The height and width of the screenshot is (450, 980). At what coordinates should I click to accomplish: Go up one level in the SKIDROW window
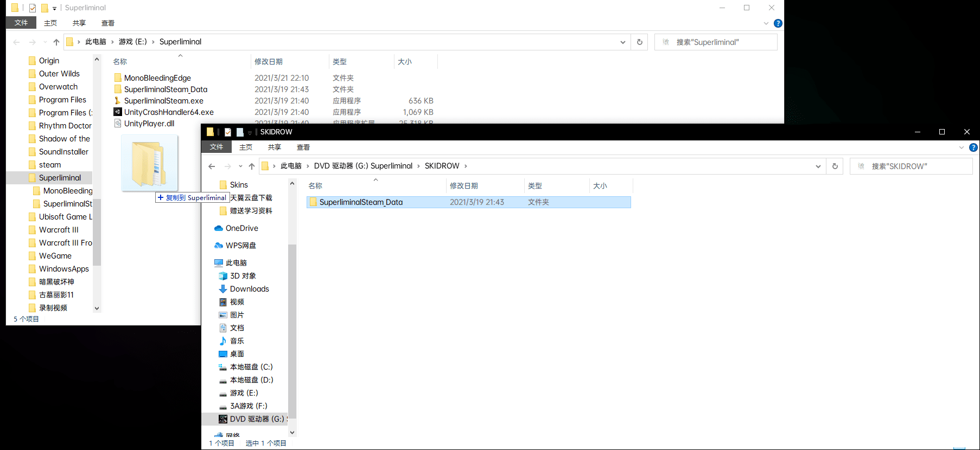coord(252,166)
